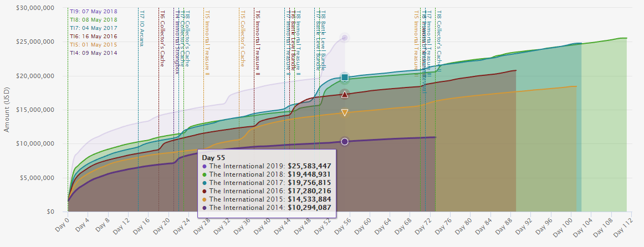The height and width of the screenshot is (247, 644).
Task: Click the orange inverted triangle marker on the TI5 line
Action: click(x=345, y=113)
